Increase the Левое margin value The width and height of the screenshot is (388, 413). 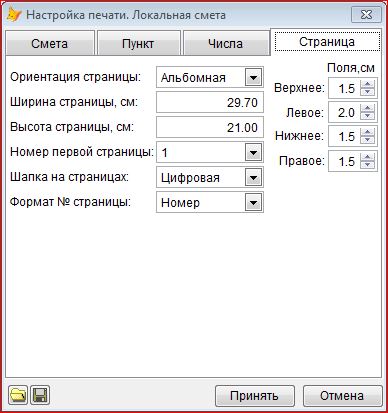click(367, 108)
